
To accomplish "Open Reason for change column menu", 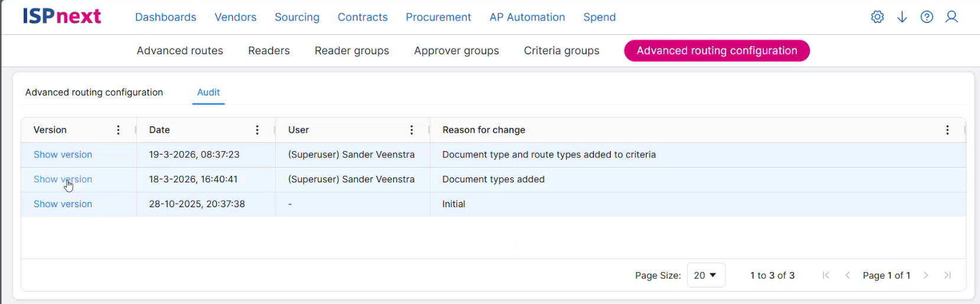I will point(948,130).
